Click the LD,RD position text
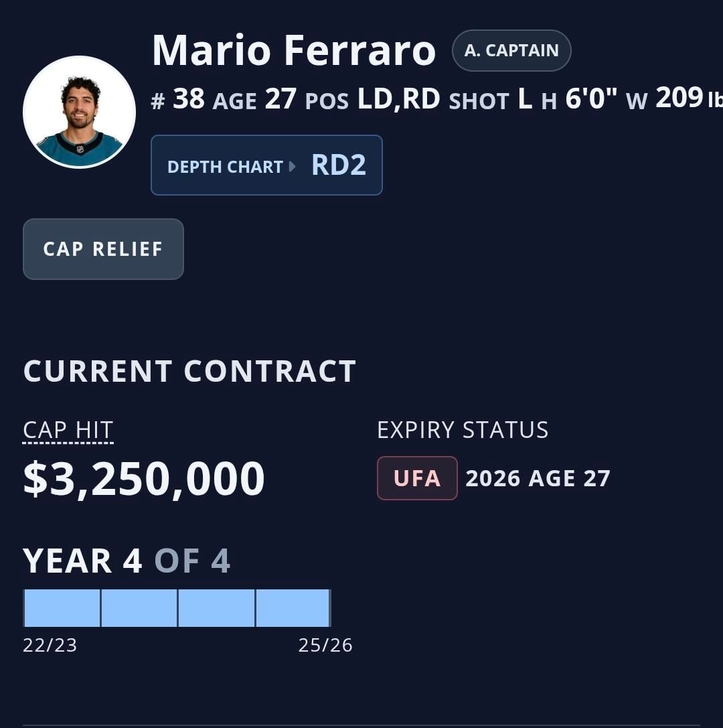 [x=398, y=99]
